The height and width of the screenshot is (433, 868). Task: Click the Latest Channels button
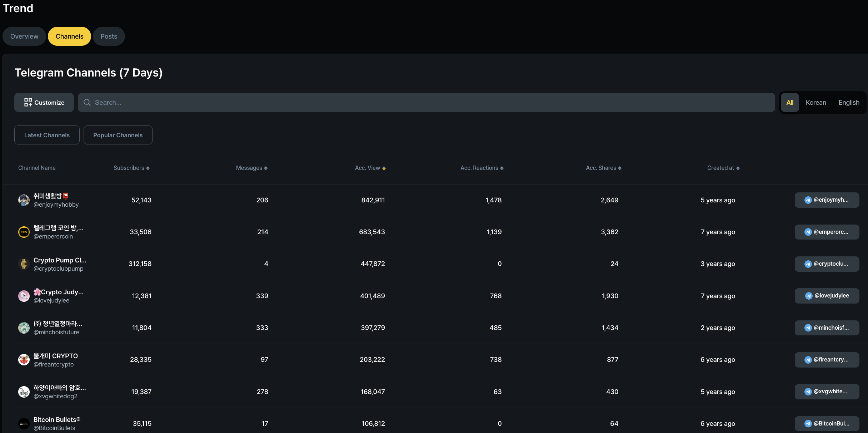47,135
